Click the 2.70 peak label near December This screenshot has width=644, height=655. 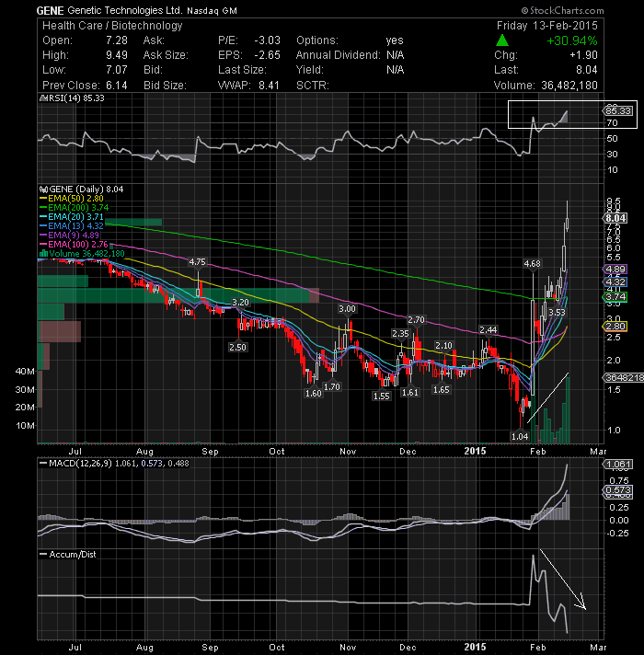pos(416,320)
